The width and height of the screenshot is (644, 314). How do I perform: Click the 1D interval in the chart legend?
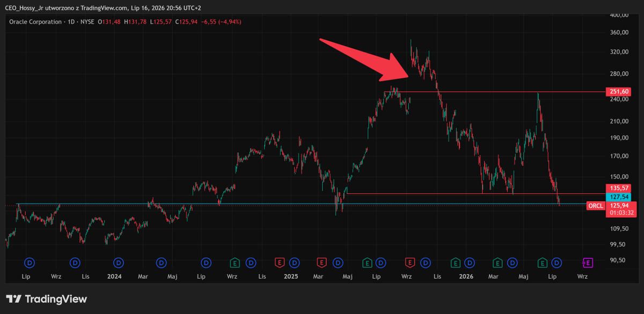71,21
